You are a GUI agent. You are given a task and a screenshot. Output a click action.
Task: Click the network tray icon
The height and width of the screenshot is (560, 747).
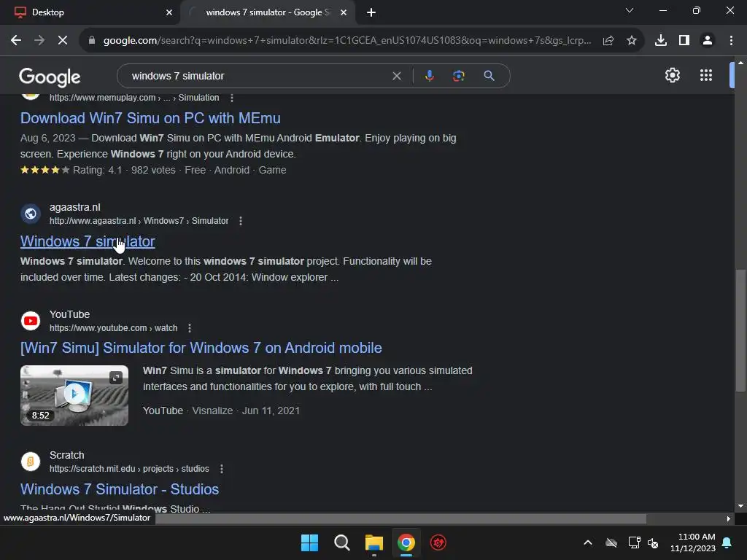(634, 542)
